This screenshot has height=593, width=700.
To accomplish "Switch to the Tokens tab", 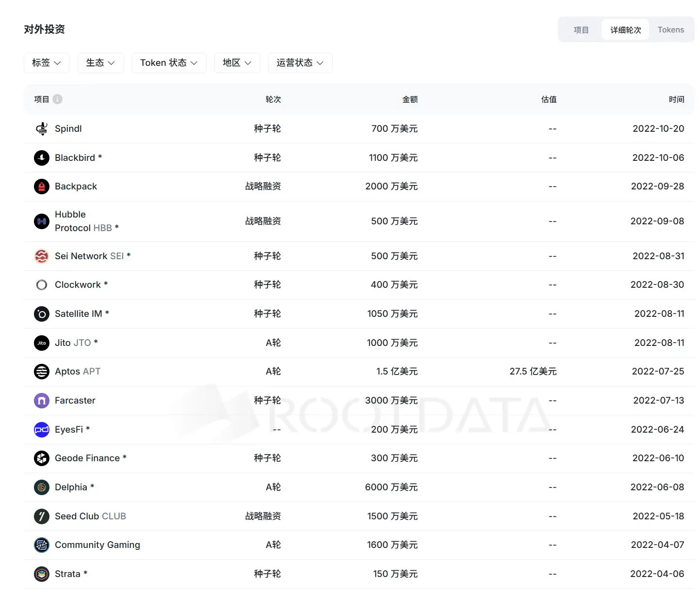I will pos(670,30).
